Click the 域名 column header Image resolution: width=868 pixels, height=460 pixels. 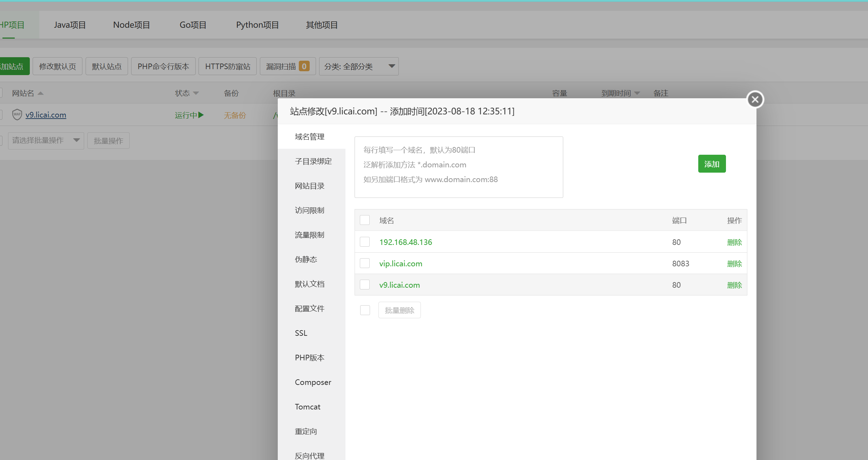(x=386, y=220)
